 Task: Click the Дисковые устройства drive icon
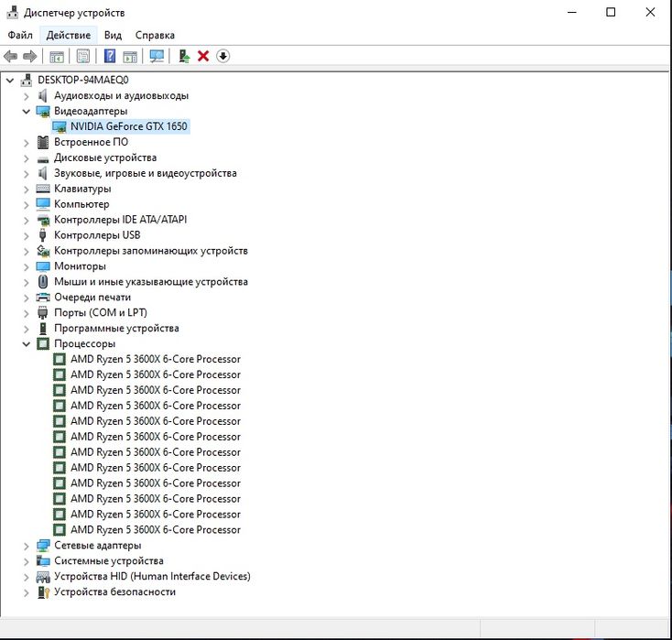pos(43,159)
